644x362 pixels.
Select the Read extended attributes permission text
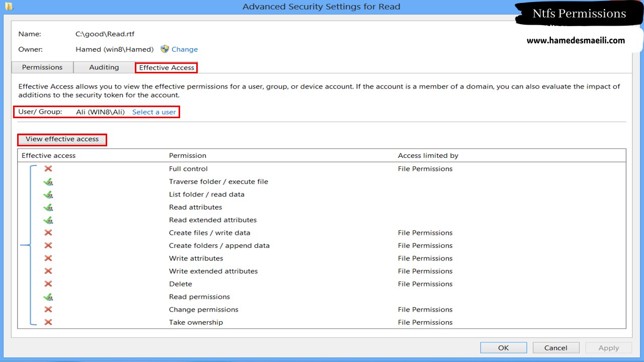pos(213,220)
